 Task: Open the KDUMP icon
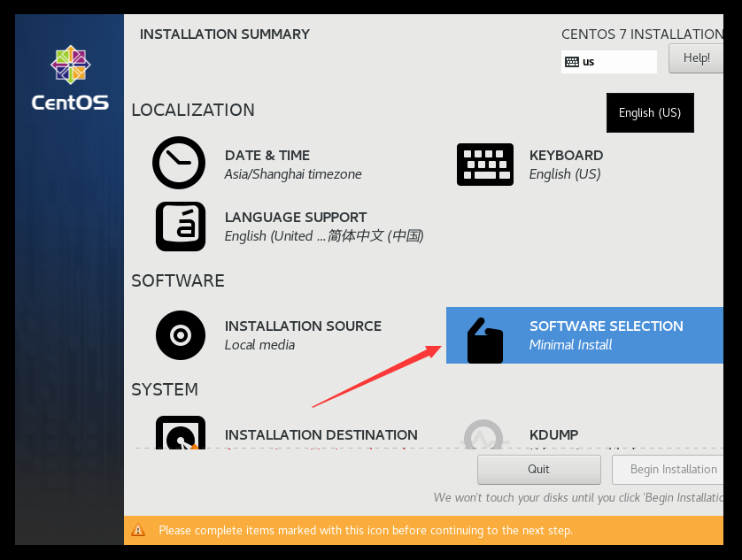pyautogui.click(x=483, y=434)
